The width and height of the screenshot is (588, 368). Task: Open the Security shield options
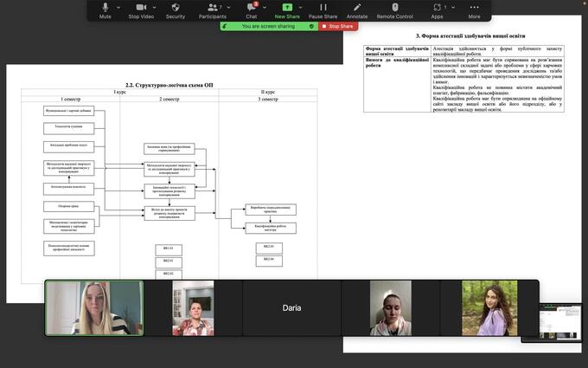tap(176, 9)
